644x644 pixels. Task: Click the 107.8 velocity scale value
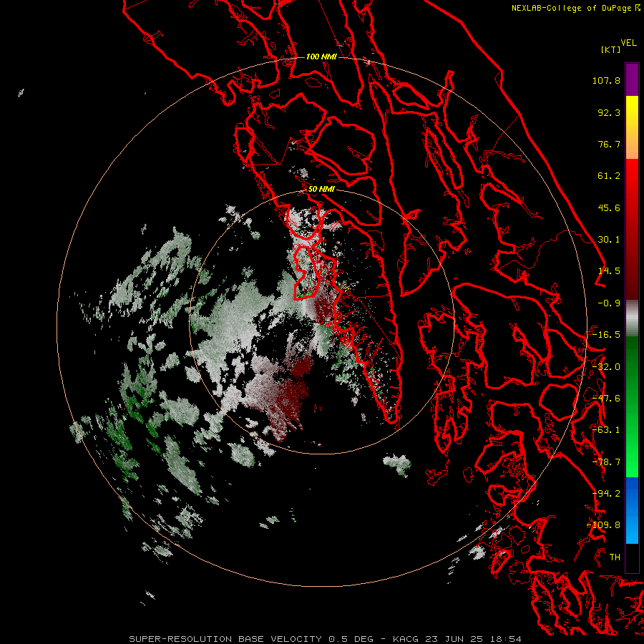(x=606, y=80)
